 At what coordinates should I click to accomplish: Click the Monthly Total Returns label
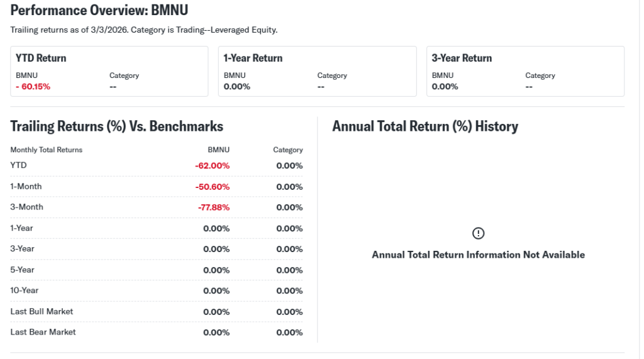(47, 150)
